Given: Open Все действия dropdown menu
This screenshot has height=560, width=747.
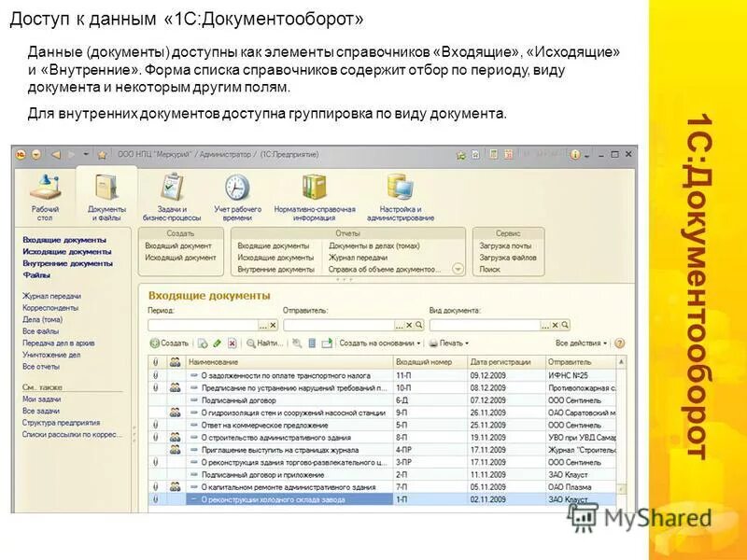Looking at the screenshot, I should point(581,343).
